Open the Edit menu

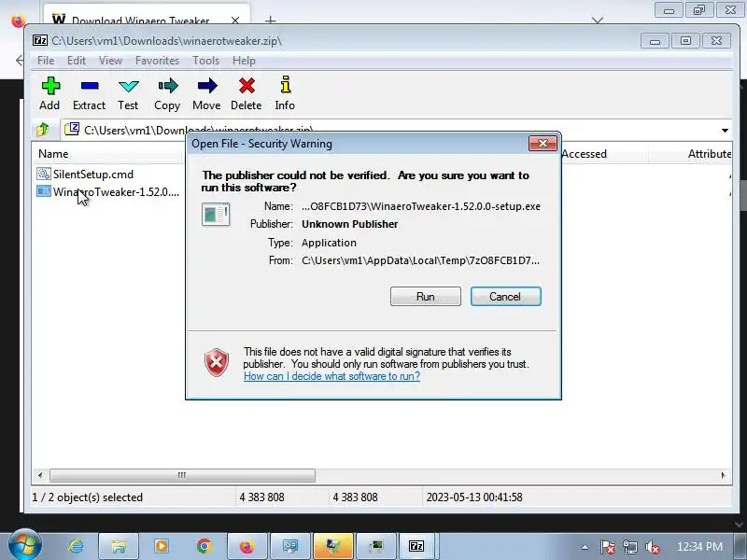pos(77,61)
